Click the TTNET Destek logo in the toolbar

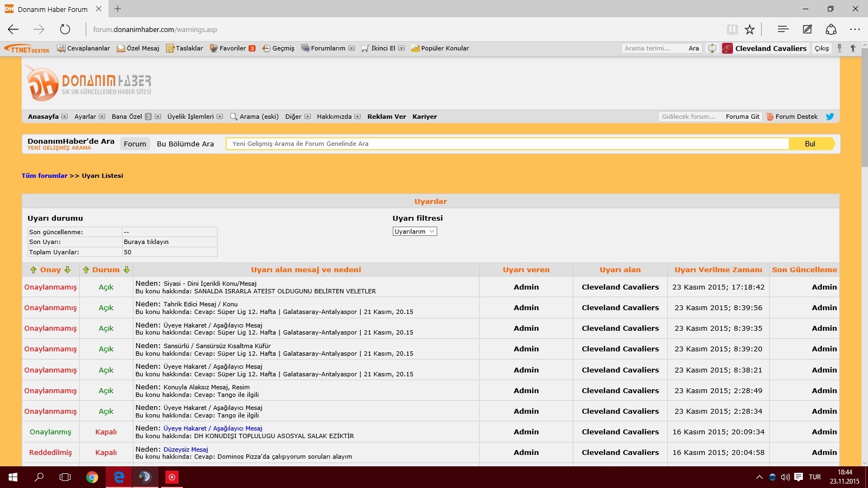coord(27,49)
